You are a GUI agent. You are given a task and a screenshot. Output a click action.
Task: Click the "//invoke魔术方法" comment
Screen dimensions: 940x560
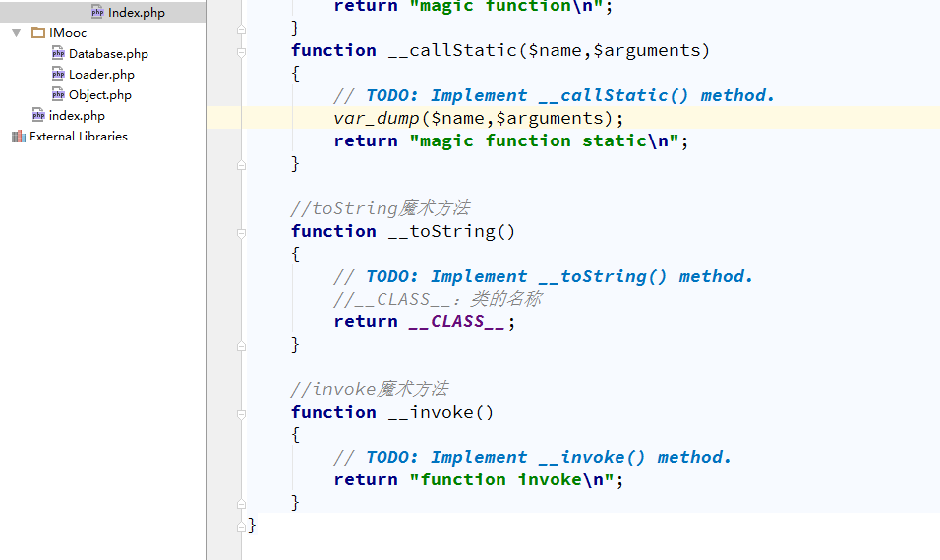370,389
